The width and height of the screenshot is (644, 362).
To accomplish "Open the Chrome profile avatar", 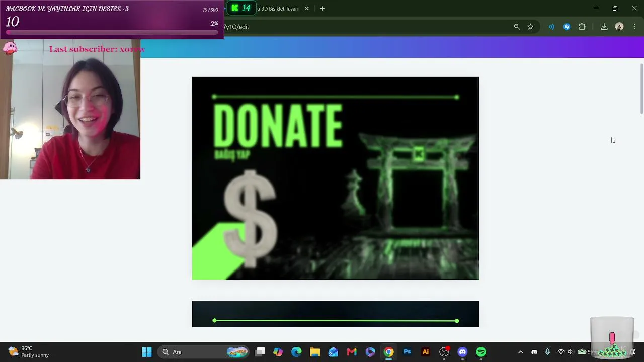I will (619, 27).
